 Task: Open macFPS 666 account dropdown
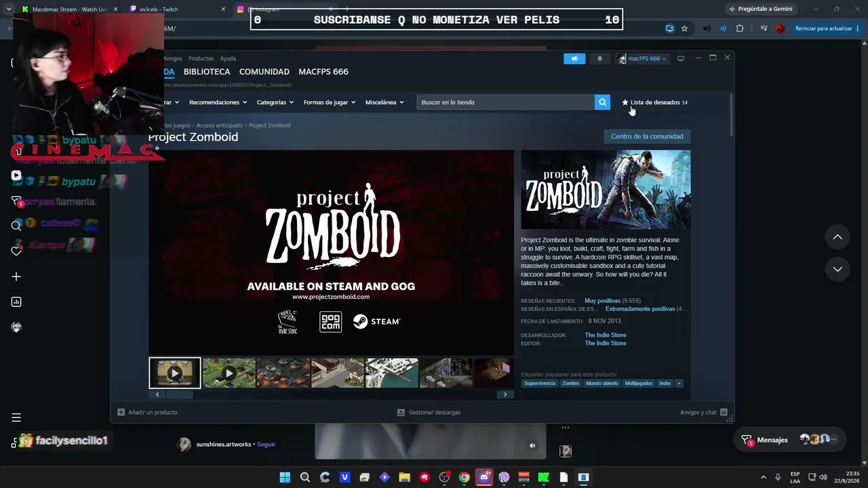click(x=641, y=58)
